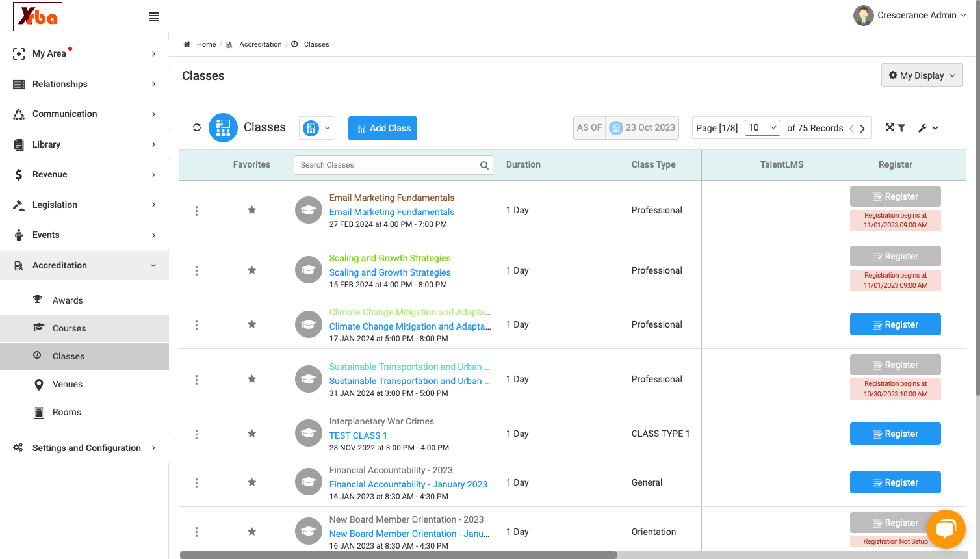Register for Climate Change Mitigation class
Screen dimensions: 980x559
[896, 324]
